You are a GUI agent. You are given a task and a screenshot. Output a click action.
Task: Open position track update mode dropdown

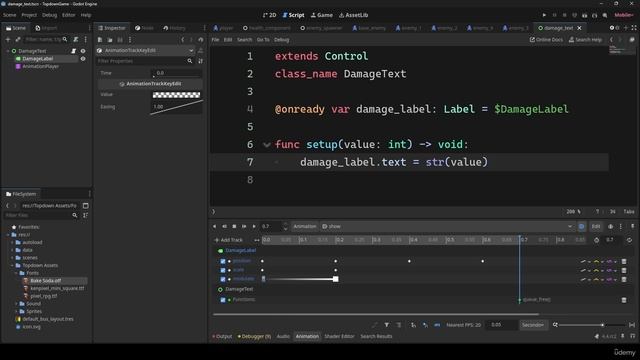pyautogui.click(x=585, y=261)
